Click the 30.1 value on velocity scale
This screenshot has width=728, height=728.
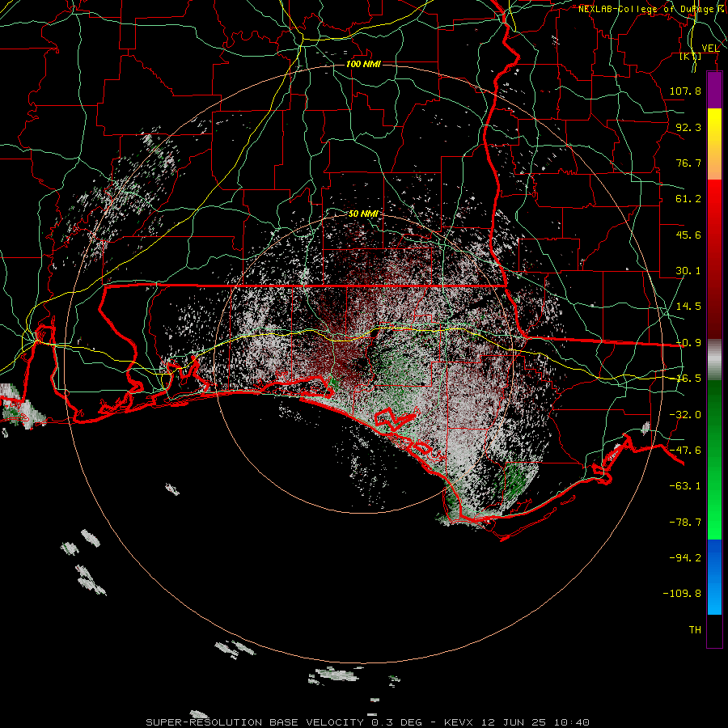click(x=688, y=271)
